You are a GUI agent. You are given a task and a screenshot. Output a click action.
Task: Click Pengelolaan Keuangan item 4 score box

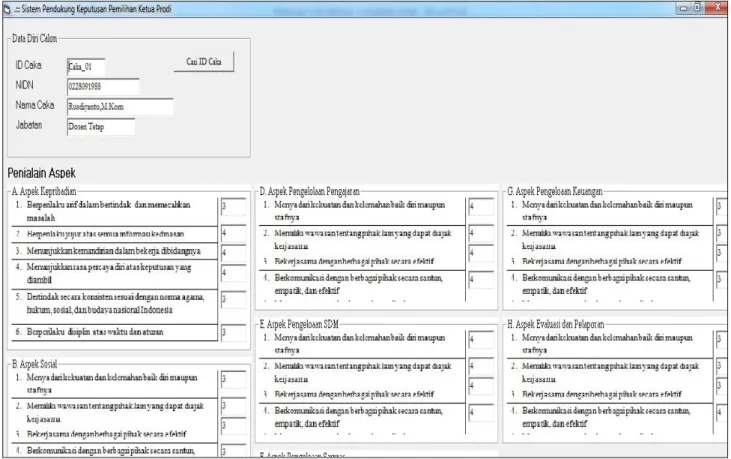tap(722, 280)
